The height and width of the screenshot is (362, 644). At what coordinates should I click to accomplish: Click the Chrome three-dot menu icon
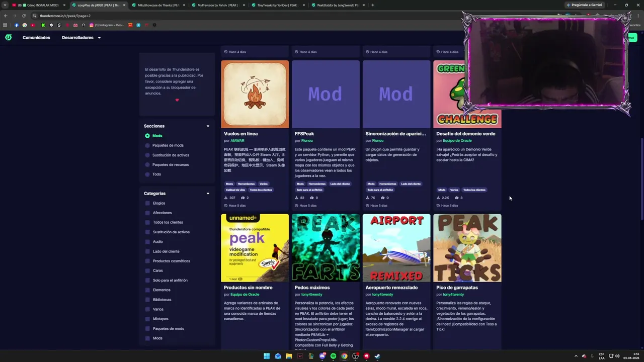pyautogui.click(x=637, y=16)
